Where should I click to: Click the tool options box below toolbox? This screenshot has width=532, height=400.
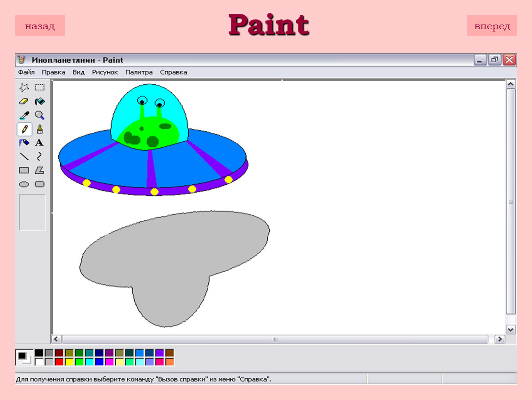(x=32, y=212)
